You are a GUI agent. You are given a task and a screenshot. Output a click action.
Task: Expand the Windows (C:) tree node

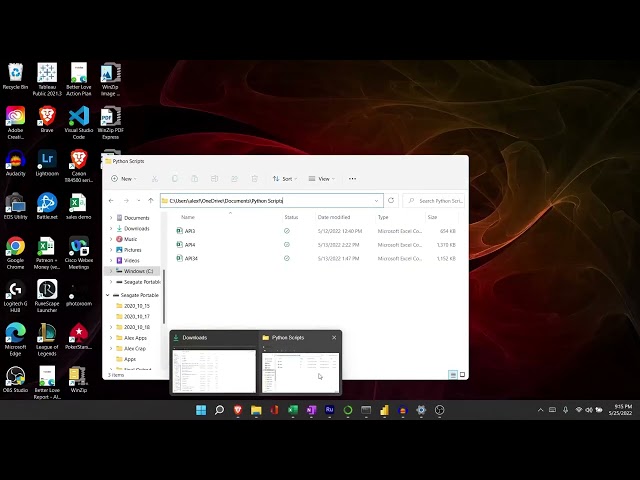(111, 271)
